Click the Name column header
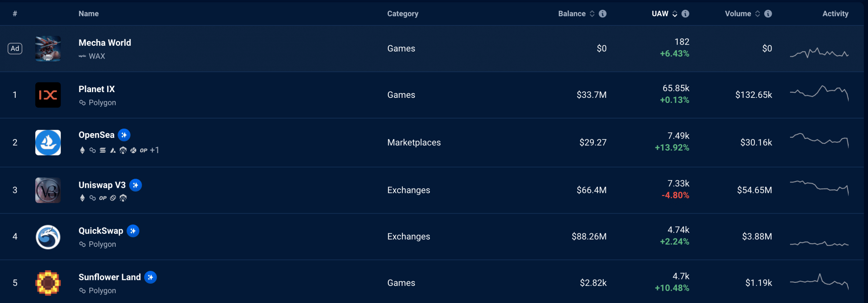This screenshot has width=868, height=303. pos(88,14)
